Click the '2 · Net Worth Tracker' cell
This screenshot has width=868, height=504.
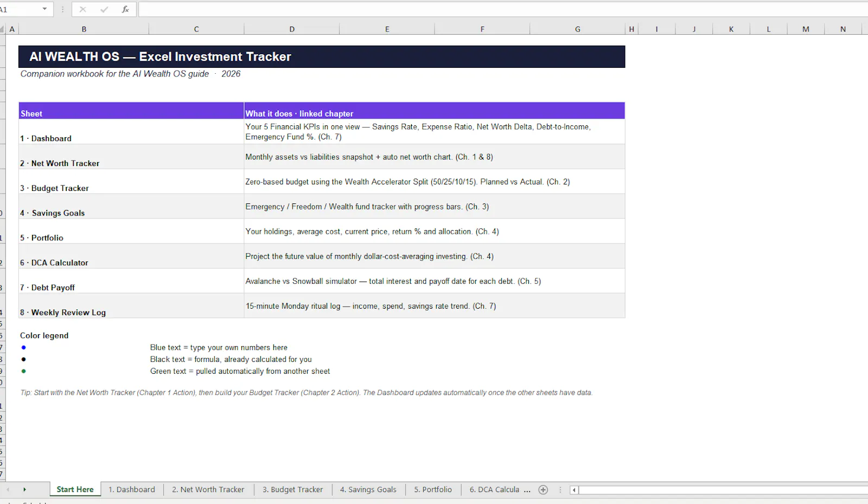[x=131, y=157]
